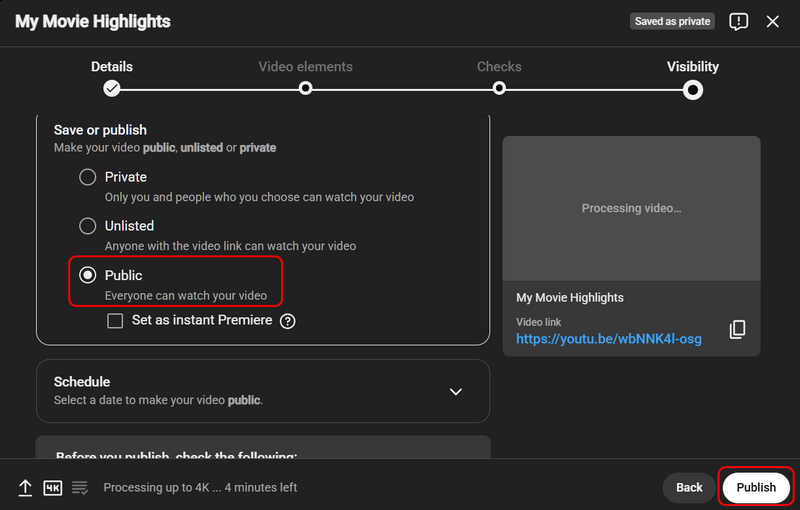Click the Visibility step circle
800x510 pixels.
click(x=692, y=90)
